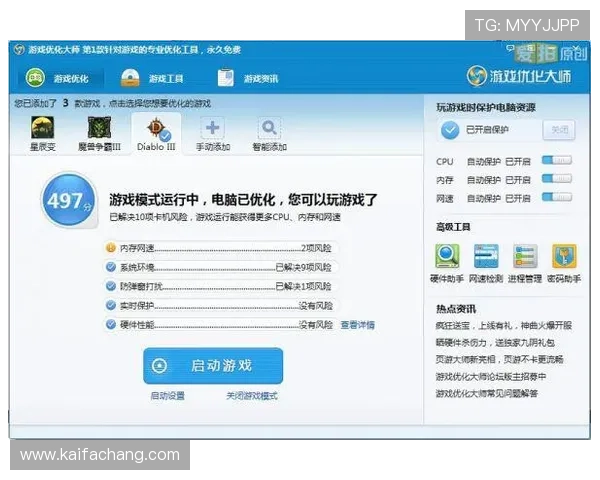The image size is (600, 480).
Task: Open news item 页游大师新亮相
Action: click(x=499, y=359)
